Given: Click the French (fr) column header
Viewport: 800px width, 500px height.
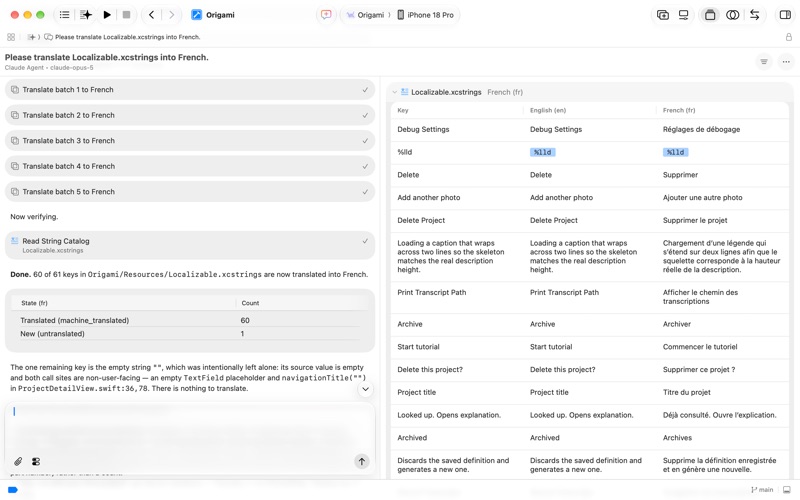Looking at the screenshot, I should pyautogui.click(x=679, y=110).
